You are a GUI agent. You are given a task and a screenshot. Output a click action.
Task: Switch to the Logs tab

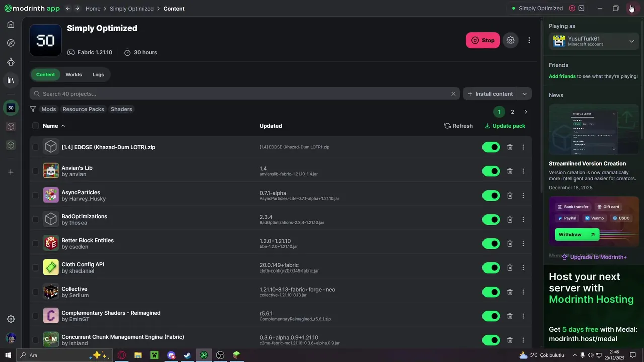click(x=98, y=75)
